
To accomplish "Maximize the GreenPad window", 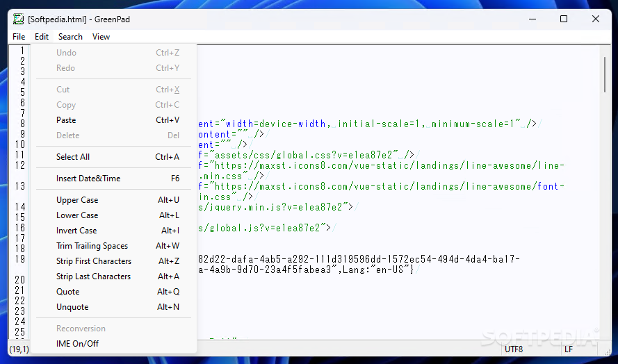I will (564, 19).
